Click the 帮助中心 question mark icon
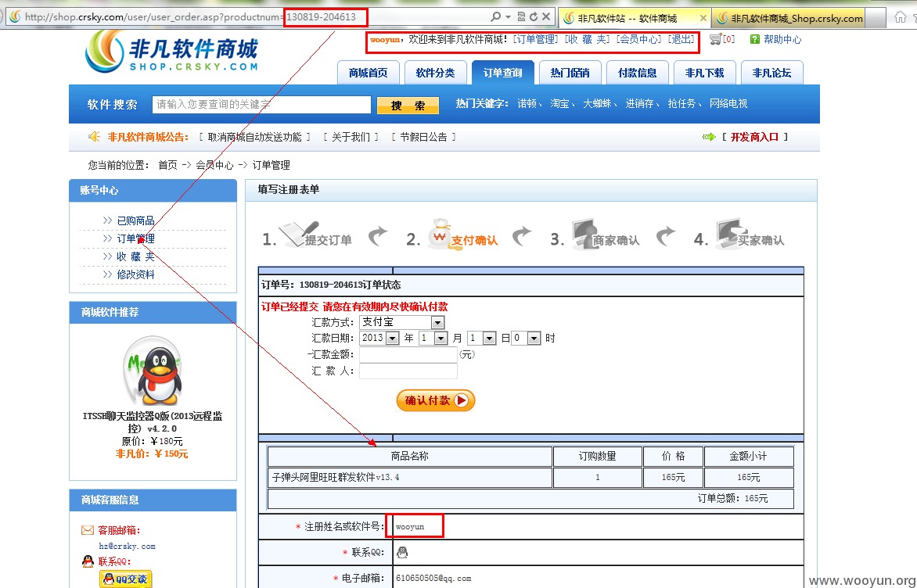 (x=754, y=39)
